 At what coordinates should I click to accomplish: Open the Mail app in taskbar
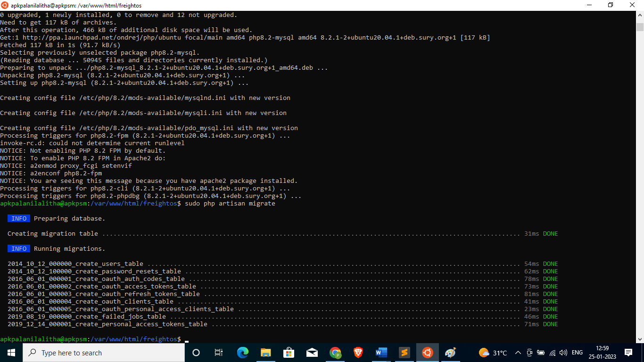[x=312, y=353]
